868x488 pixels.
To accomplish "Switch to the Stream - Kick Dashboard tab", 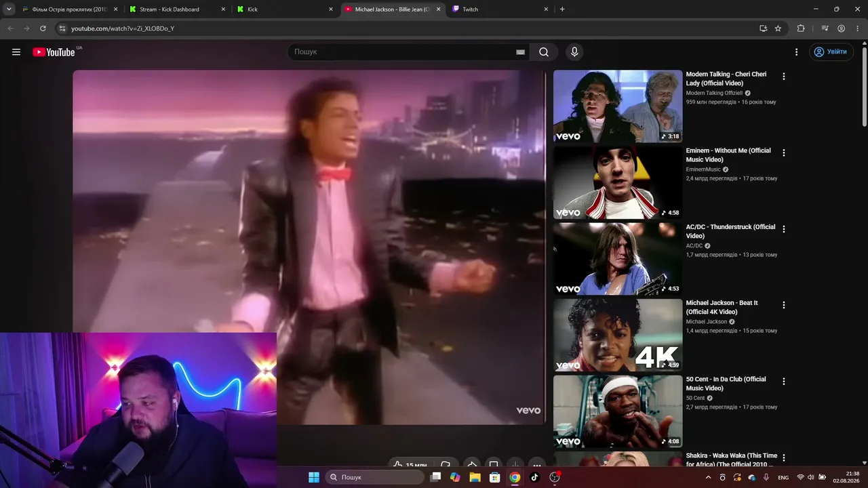I will pos(178,9).
